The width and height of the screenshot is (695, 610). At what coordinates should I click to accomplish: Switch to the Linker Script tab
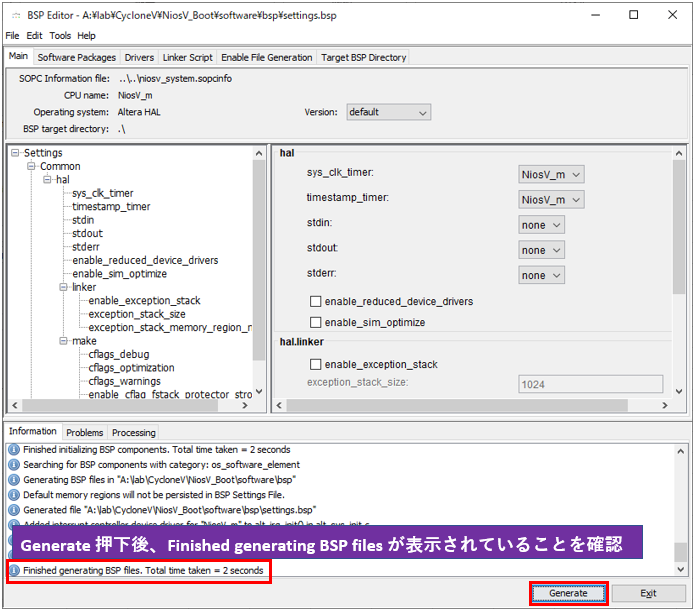[187, 57]
